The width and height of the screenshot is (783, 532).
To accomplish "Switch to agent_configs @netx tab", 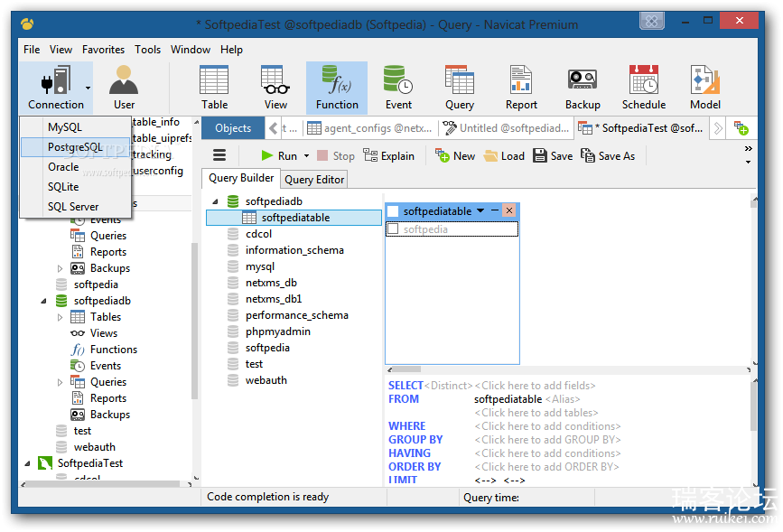I will [x=369, y=128].
